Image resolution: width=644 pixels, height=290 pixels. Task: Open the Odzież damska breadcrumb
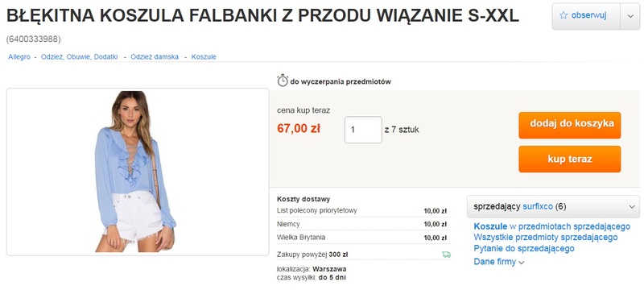(155, 57)
